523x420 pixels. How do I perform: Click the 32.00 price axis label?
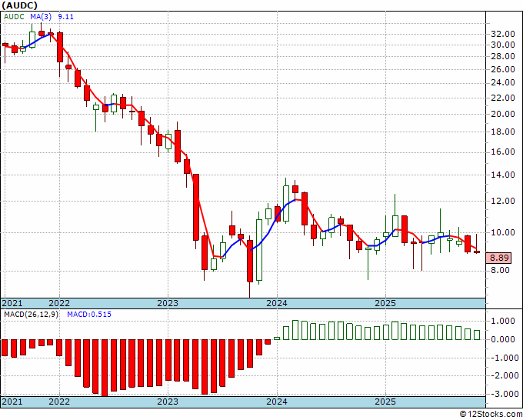point(503,34)
